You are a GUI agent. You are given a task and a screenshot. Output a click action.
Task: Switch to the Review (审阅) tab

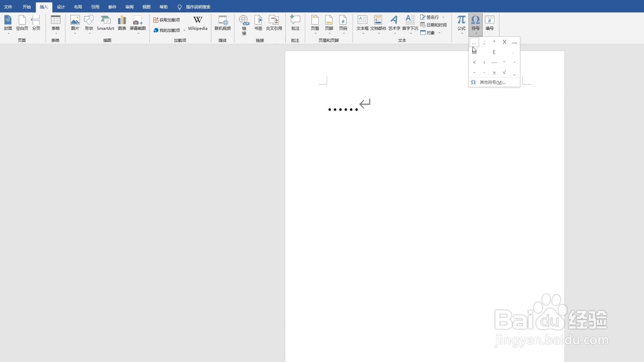pyautogui.click(x=129, y=7)
